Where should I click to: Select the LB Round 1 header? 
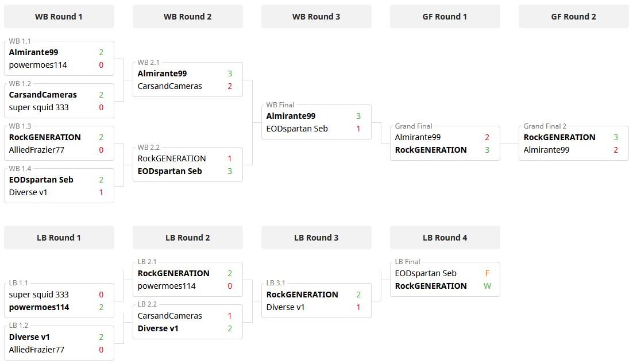59,238
